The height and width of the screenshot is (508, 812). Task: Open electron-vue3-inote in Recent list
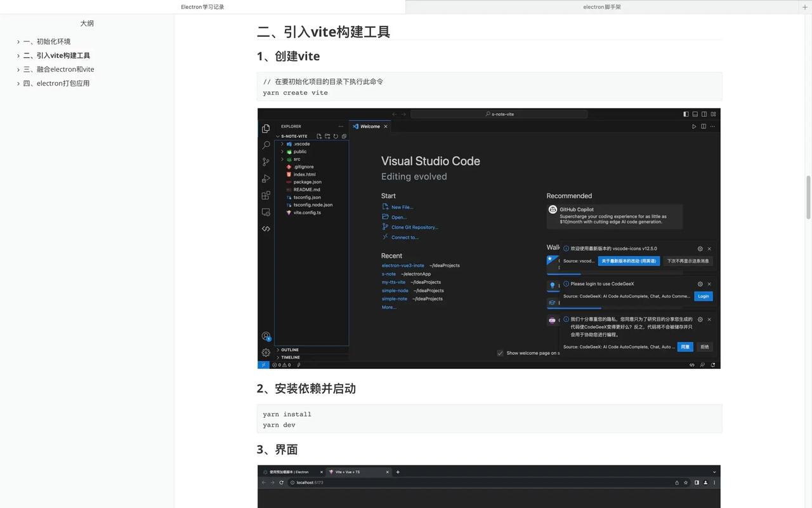coord(403,265)
